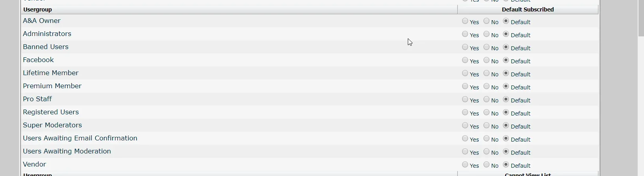The image size is (644, 176).
Task: Select No for Super Moderators
Action: pyautogui.click(x=487, y=125)
